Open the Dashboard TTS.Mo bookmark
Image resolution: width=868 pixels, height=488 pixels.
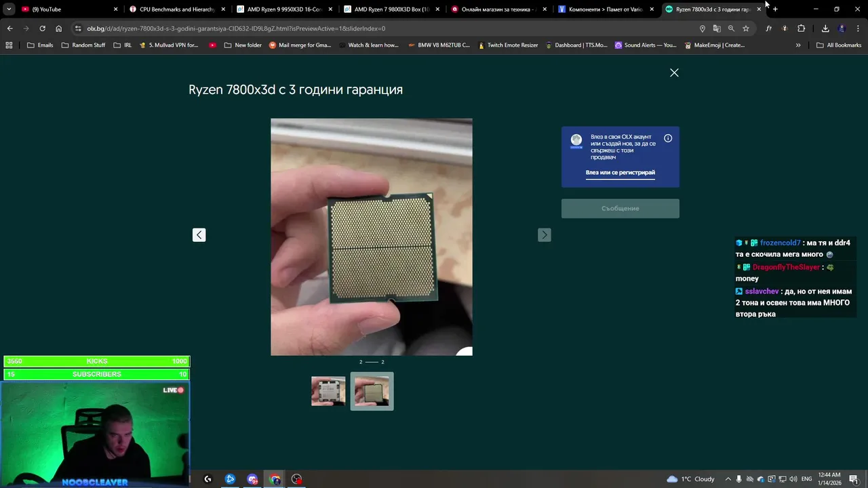[576, 45]
